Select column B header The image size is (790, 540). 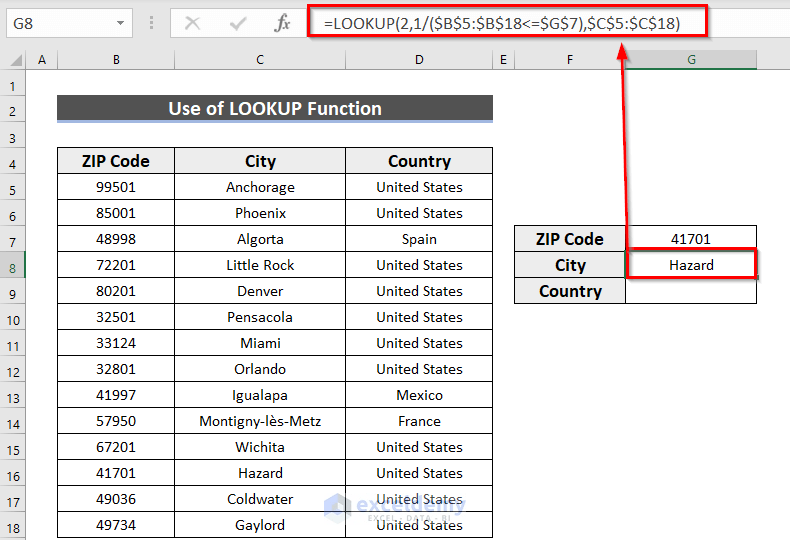pos(116,60)
